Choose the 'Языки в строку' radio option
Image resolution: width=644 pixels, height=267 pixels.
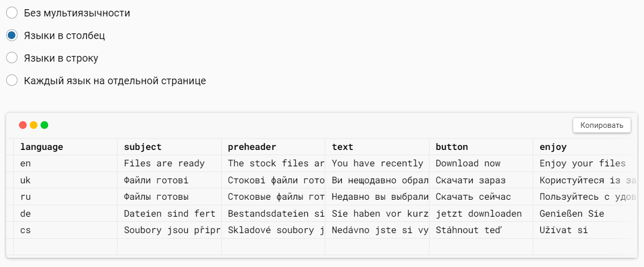click(12, 58)
